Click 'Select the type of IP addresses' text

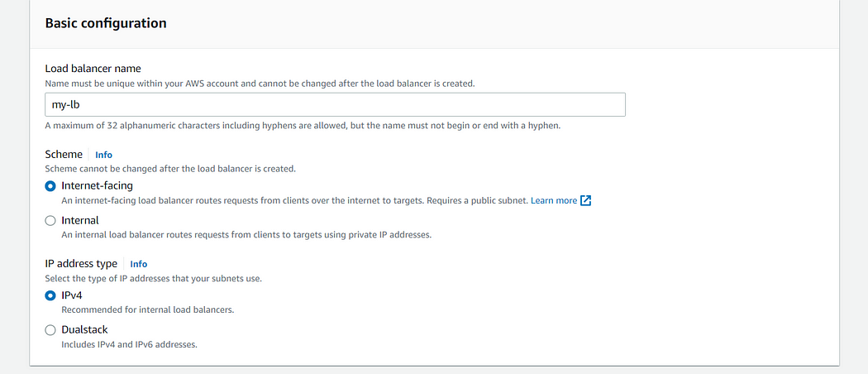point(153,279)
